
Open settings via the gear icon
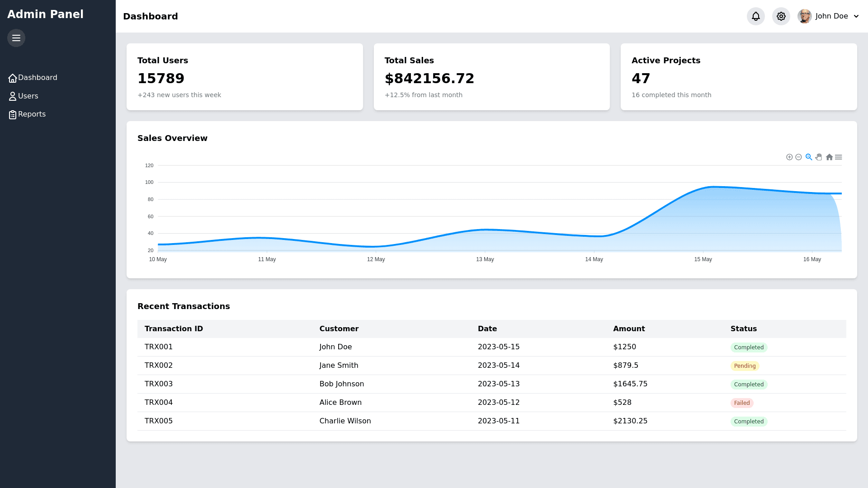pos(781,16)
